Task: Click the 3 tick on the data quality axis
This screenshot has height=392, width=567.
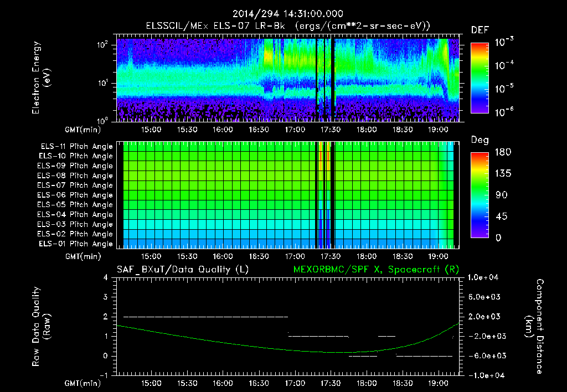Action: [106, 297]
